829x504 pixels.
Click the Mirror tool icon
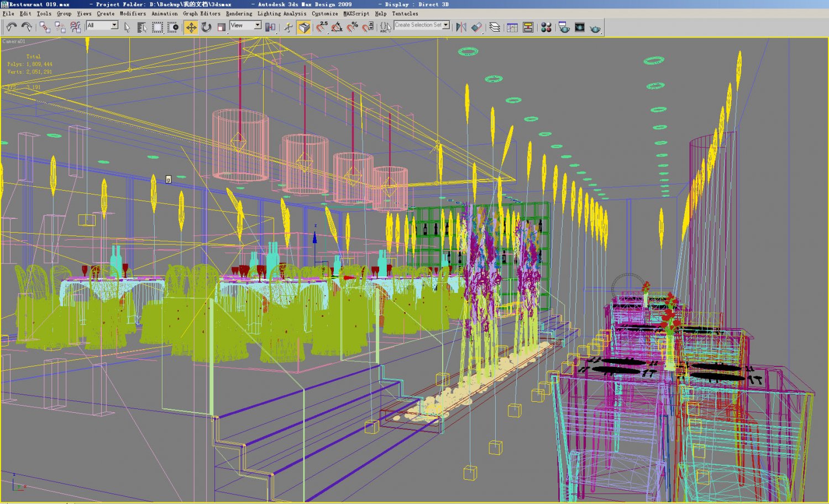tap(461, 27)
